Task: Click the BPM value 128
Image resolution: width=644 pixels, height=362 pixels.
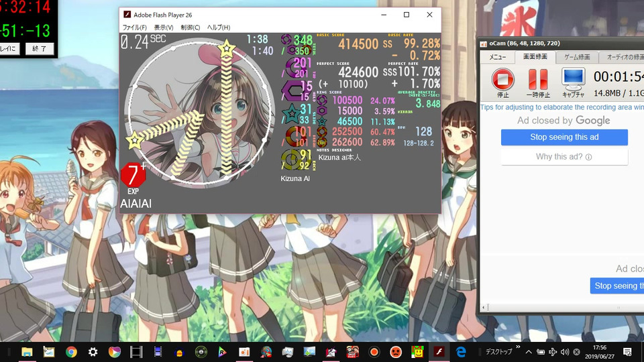Action: (x=423, y=132)
